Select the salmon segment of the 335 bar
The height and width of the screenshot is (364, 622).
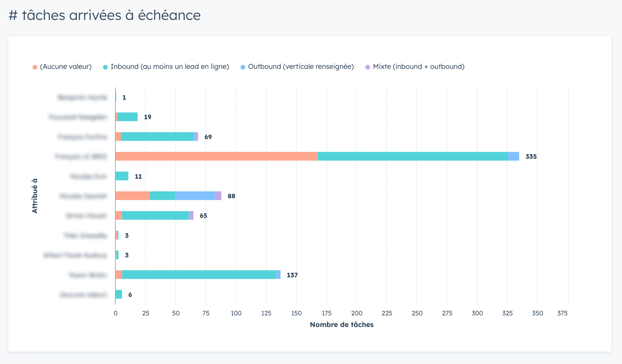click(x=216, y=156)
